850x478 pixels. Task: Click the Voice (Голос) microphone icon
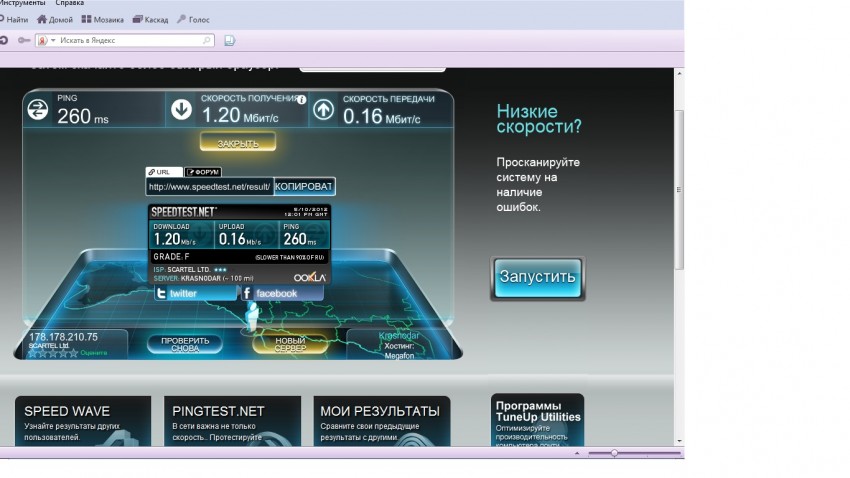click(x=181, y=19)
